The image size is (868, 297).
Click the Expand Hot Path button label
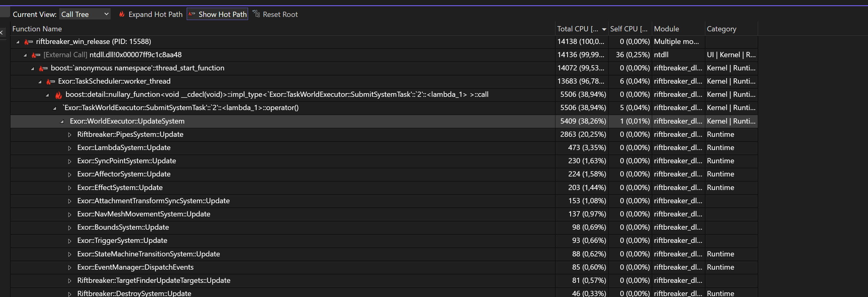click(155, 14)
